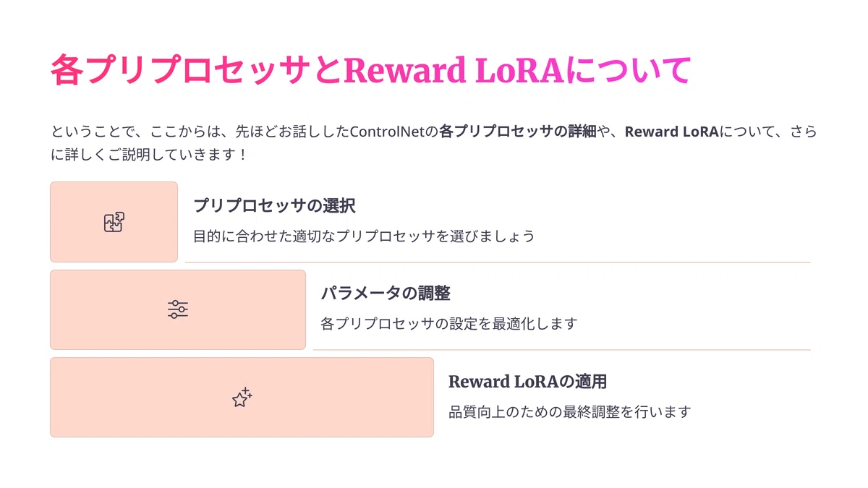Click the first peach box with puzzle icon
Screen dimensions: 868x488
tap(114, 222)
